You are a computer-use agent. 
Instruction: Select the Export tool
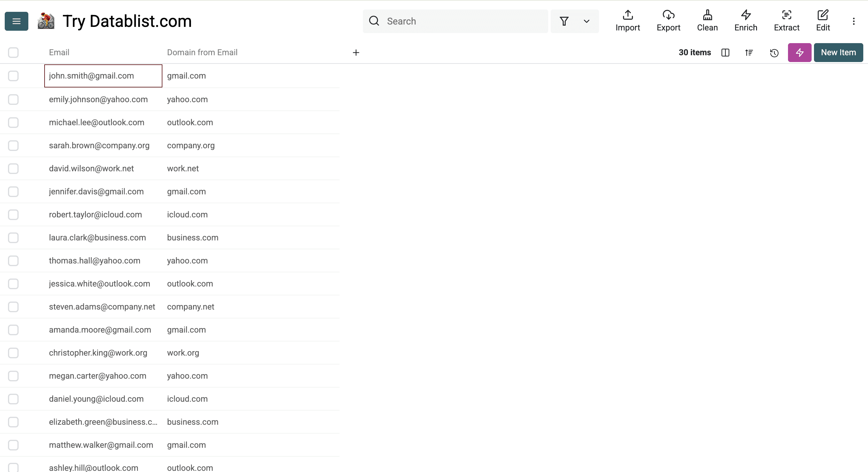click(668, 21)
